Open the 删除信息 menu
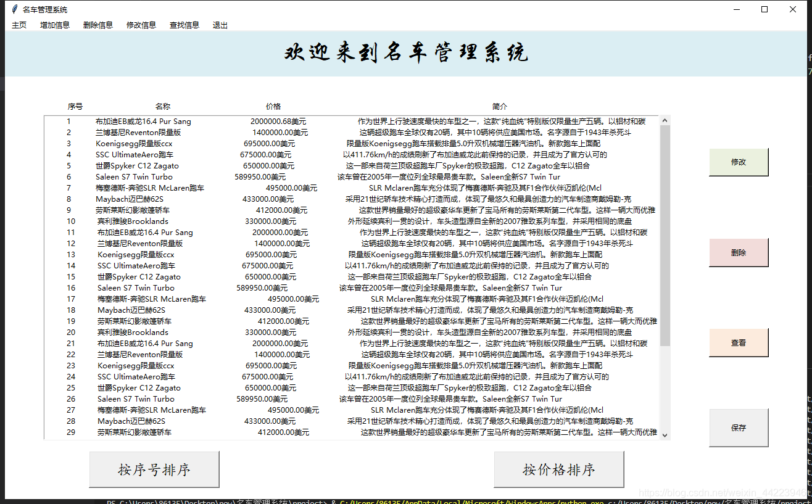 click(x=98, y=25)
